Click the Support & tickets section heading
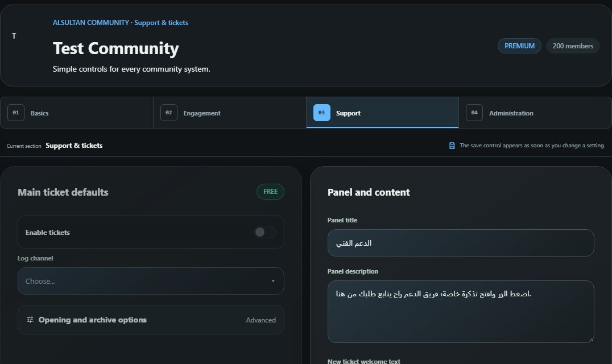This screenshot has height=364, width=612. click(x=74, y=146)
